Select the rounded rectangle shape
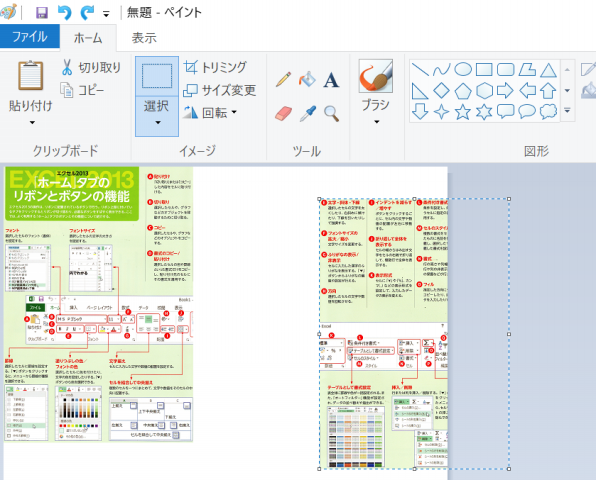 coord(506,70)
